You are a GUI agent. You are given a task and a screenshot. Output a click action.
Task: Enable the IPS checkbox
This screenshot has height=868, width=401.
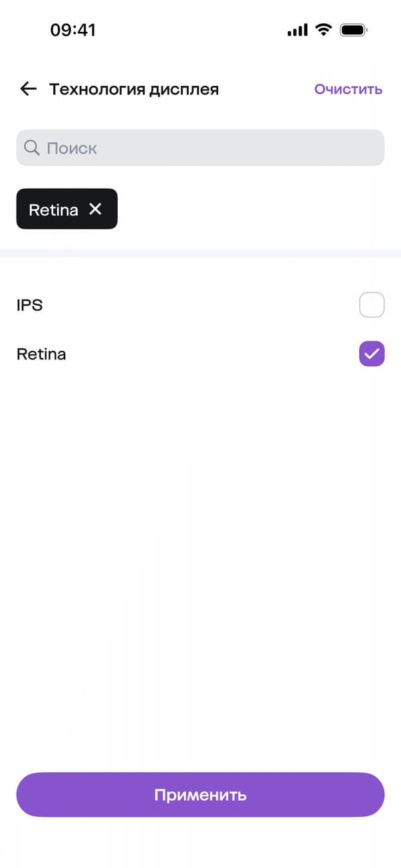372,305
